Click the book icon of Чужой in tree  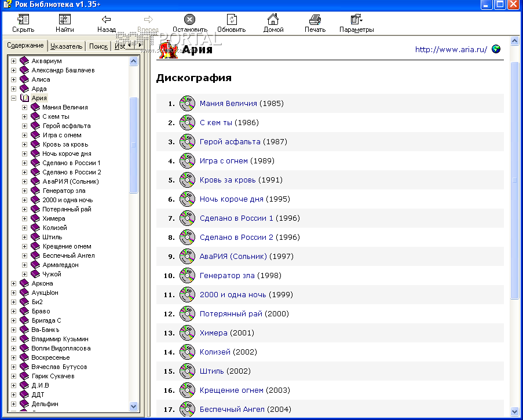pyautogui.click(x=35, y=274)
